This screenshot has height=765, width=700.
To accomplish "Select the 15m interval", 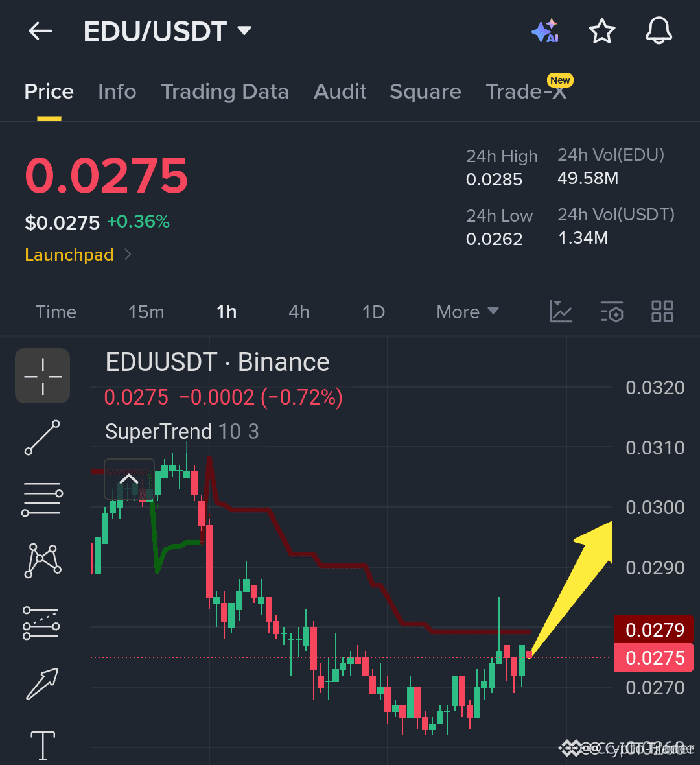I will 146,312.
